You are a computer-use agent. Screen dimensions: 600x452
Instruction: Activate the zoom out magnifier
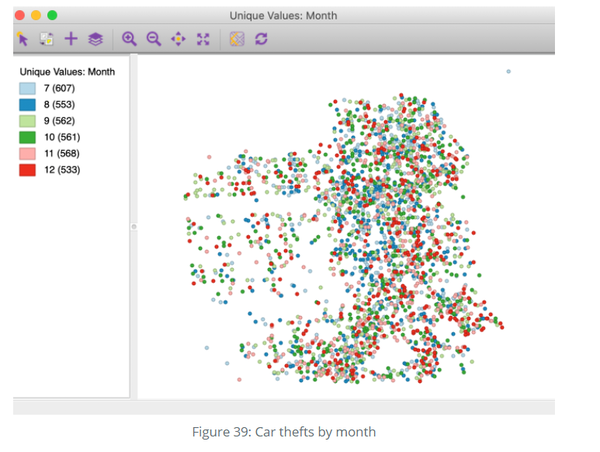pos(153,39)
